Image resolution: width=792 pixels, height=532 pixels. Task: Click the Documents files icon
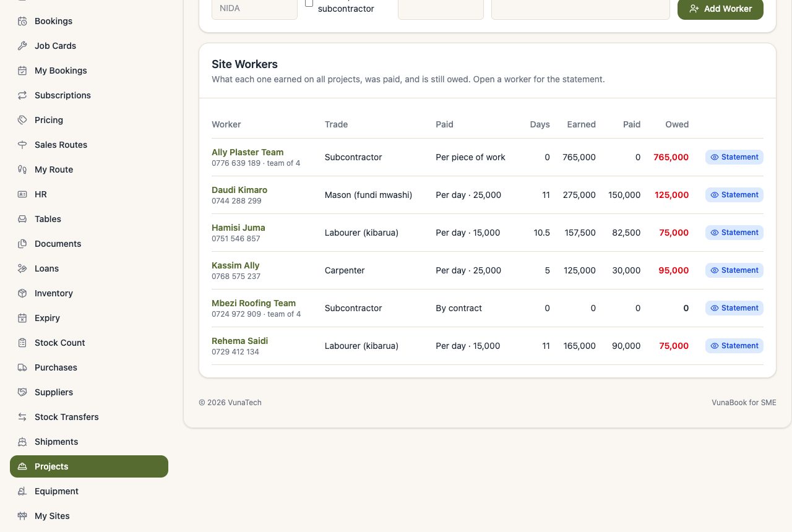tap(22, 244)
